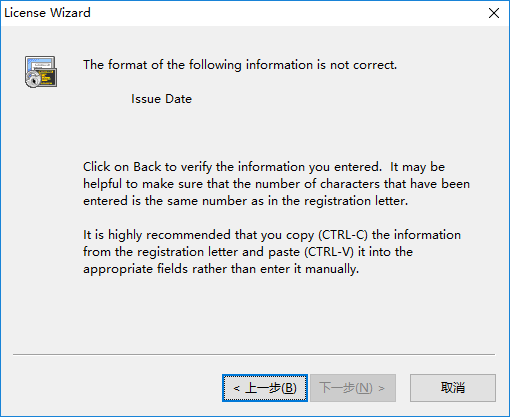Click the License Wizard padlock icon
Image resolution: width=510 pixels, height=417 pixels.
[x=41, y=72]
